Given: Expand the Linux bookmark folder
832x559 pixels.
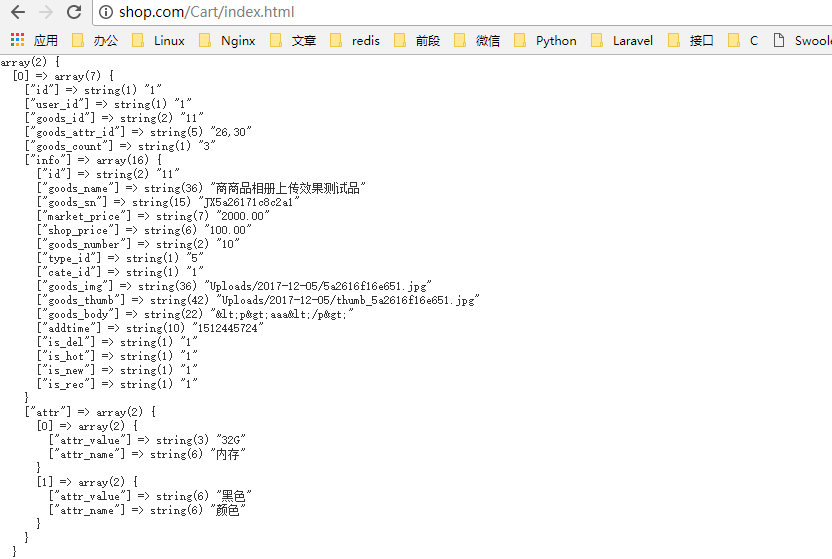Looking at the screenshot, I should click(158, 41).
